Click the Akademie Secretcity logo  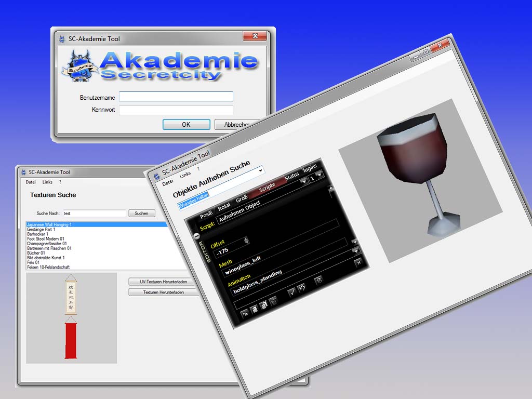160,65
